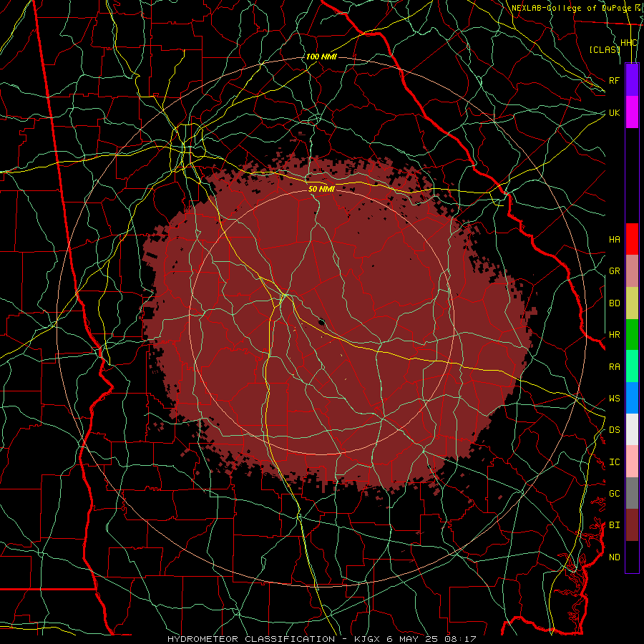Select the dusty pink GR legend swatch
The image size is (644, 644).
point(632,270)
